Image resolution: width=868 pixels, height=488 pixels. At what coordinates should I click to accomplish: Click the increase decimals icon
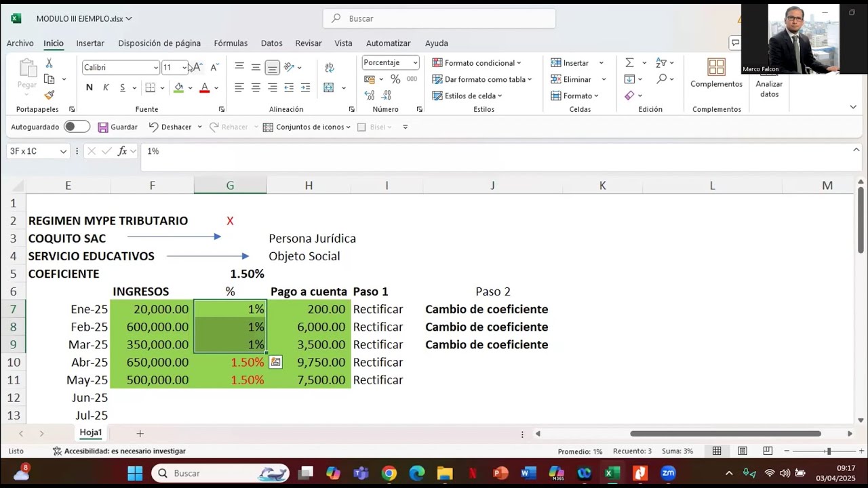point(370,95)
